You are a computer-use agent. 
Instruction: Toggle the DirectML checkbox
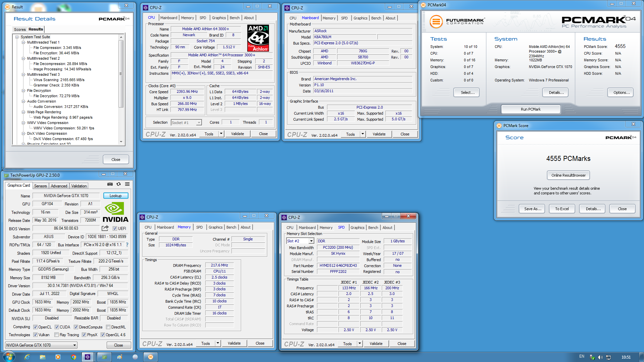(108, 327)
